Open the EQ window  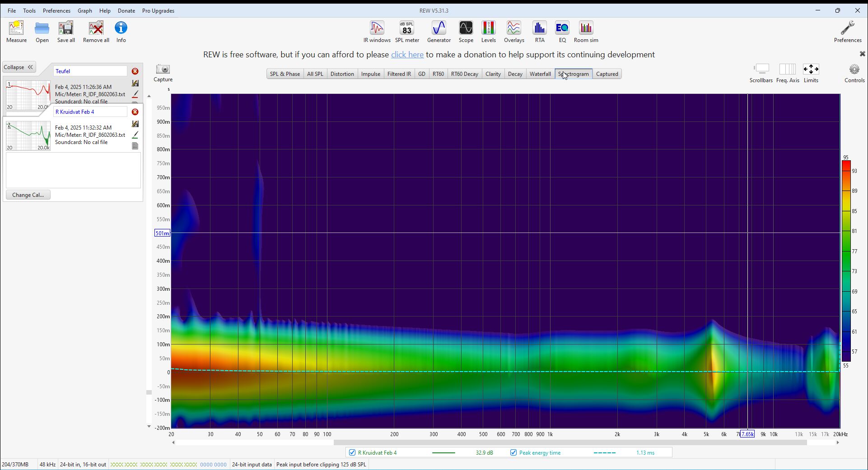(x=562, y=32)
